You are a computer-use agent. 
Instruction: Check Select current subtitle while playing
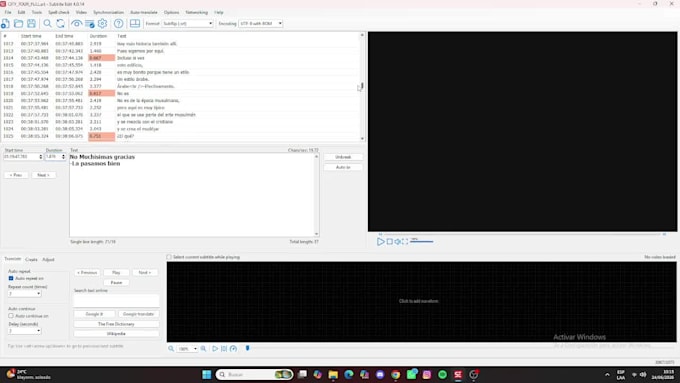(169, 257)
